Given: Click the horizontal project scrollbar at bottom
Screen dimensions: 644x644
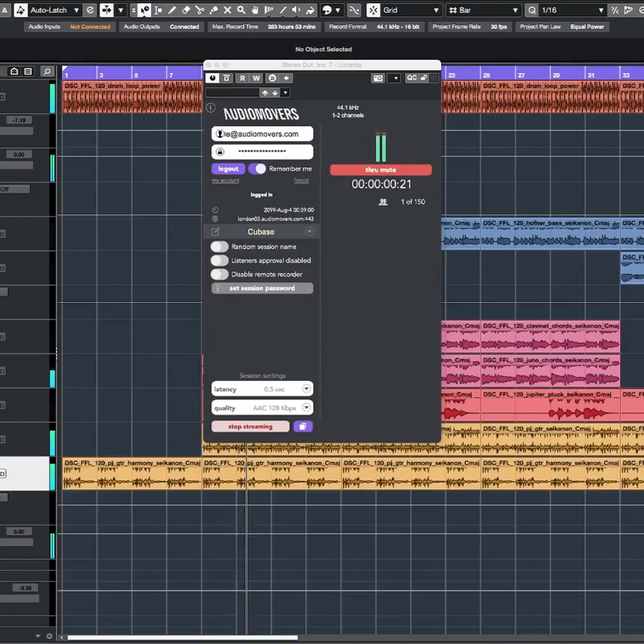Looking at the screenshot, I should 183,637.
